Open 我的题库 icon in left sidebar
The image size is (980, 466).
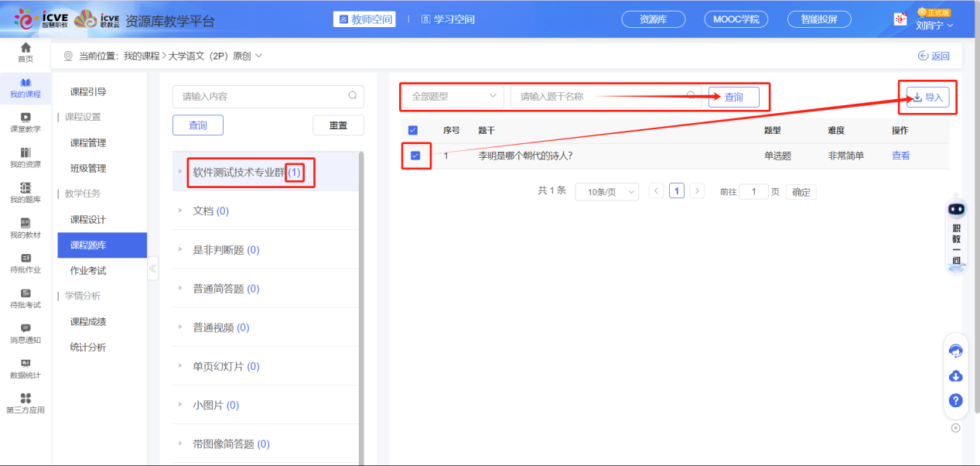(26, 188)
